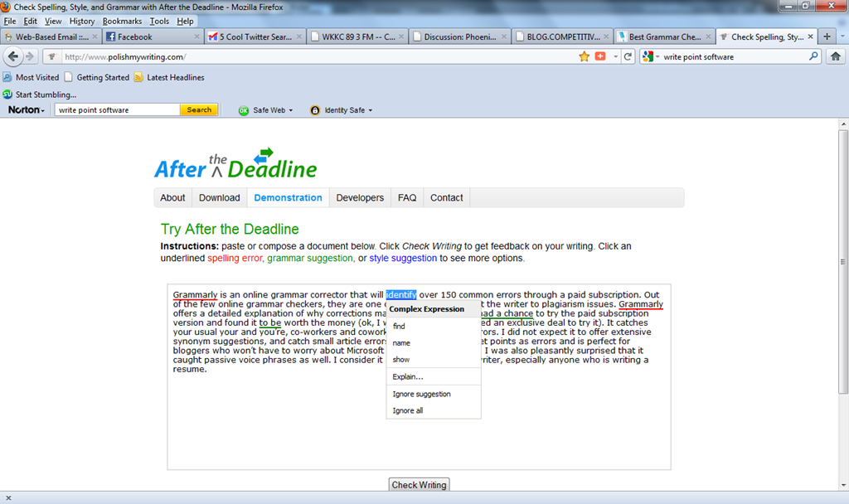Switch to the 5 Cool Twitter Search tab

pyautogui.click(x=255, y=36)
